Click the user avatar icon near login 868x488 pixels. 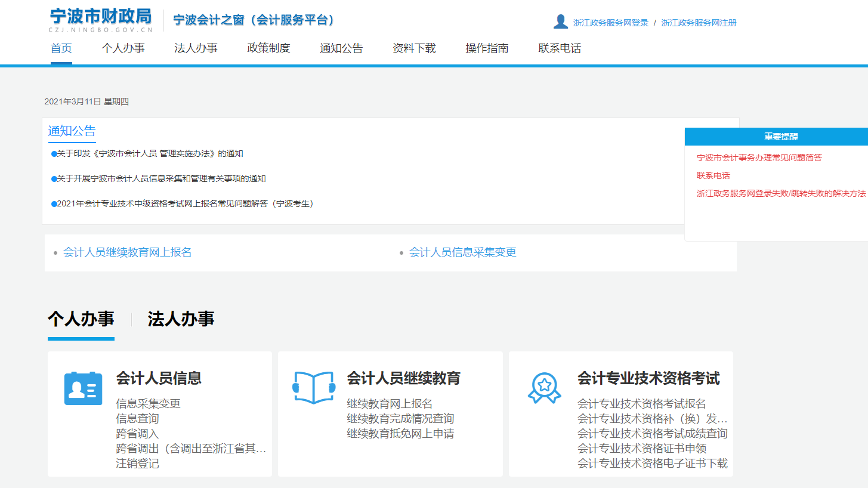[x=560, y=22]
